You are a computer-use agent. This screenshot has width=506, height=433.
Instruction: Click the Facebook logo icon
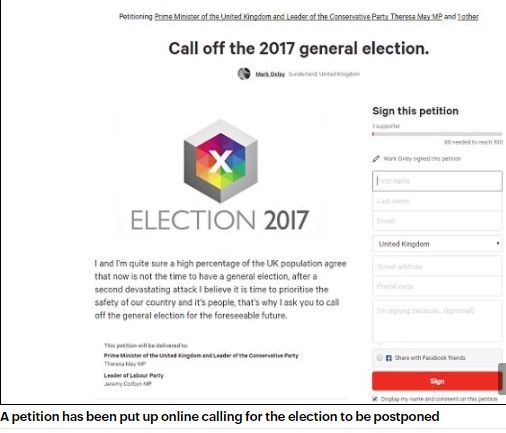(389, 358)
